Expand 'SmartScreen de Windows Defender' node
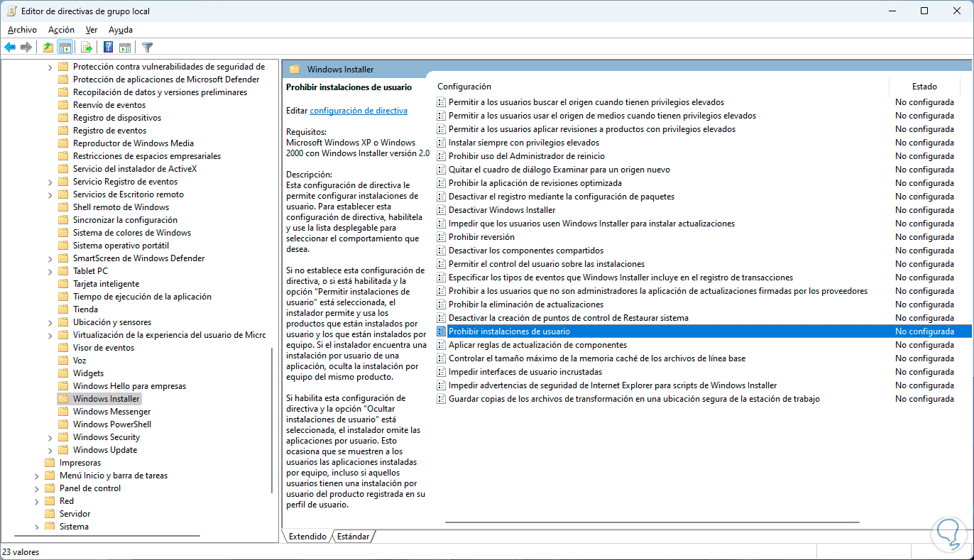974x560 pixels. [50, 258]
